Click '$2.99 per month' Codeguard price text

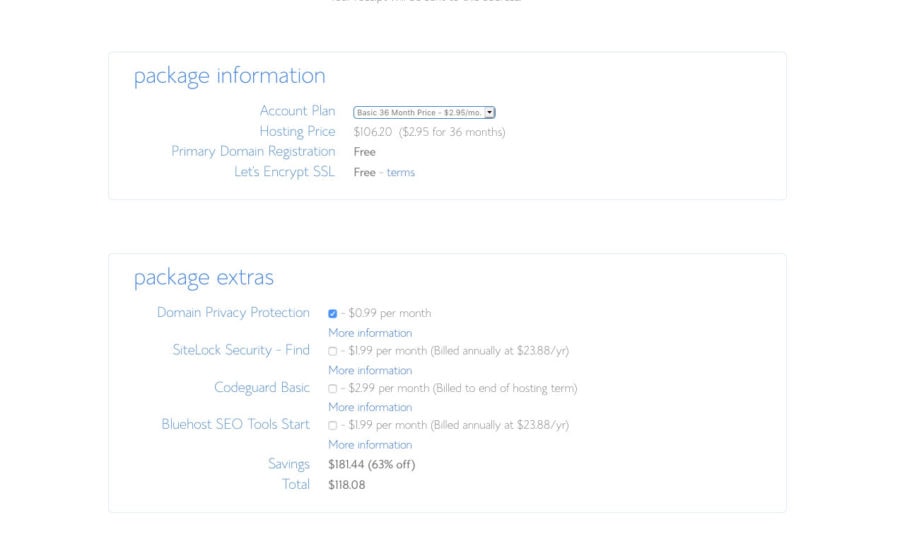389,388
